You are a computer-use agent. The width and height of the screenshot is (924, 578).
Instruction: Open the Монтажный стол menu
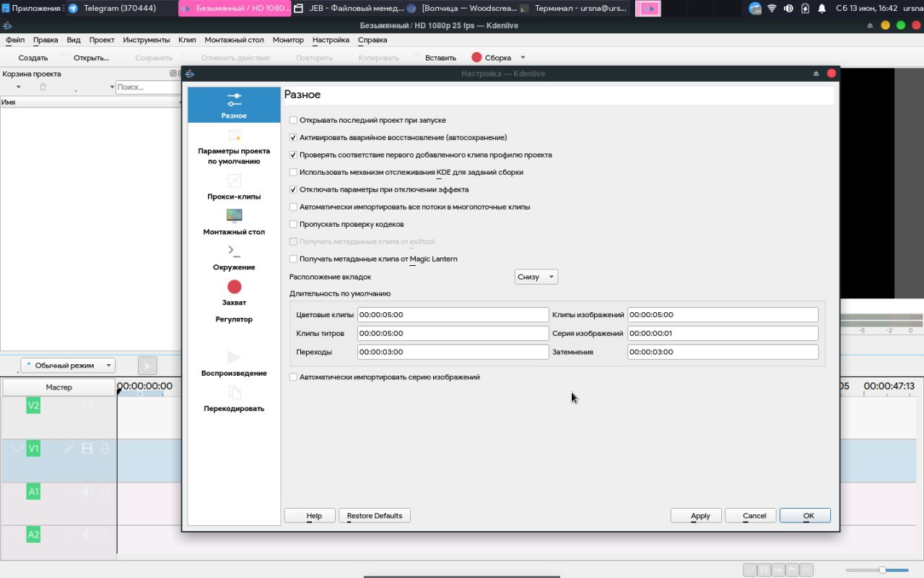click(x=234, y=40)
